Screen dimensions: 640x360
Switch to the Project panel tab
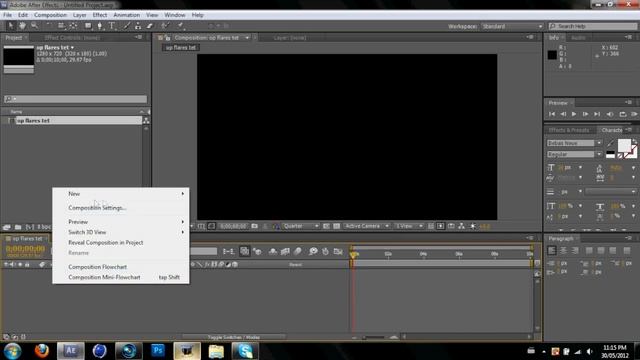coord(14,38)
